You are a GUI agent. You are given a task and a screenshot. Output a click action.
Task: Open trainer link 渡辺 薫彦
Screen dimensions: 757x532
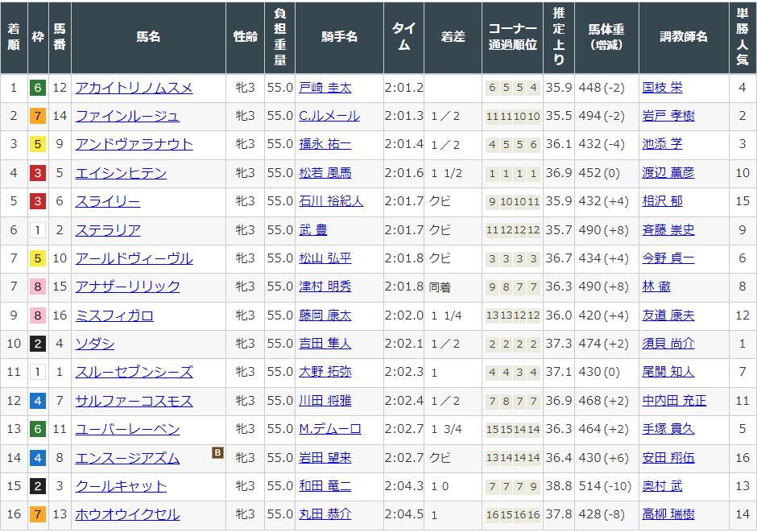tap(668, 173)
